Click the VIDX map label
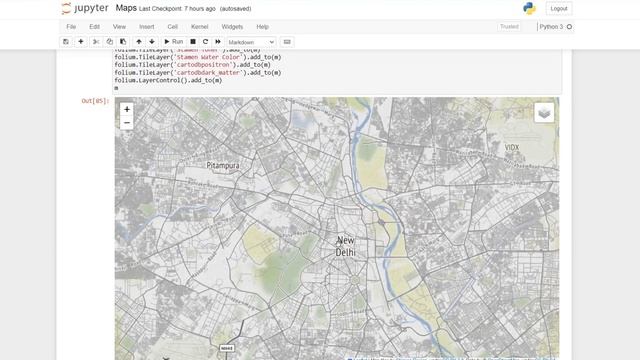 click(512, 147)
